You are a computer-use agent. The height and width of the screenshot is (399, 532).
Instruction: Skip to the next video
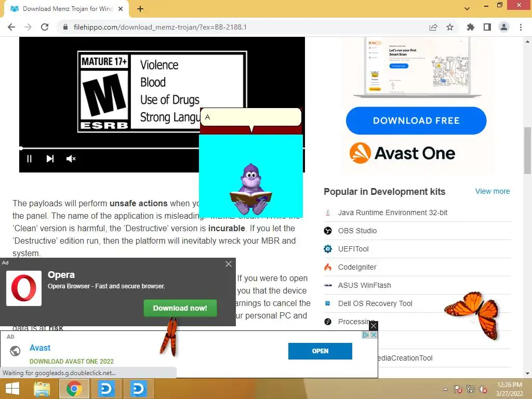pos(50,159)
